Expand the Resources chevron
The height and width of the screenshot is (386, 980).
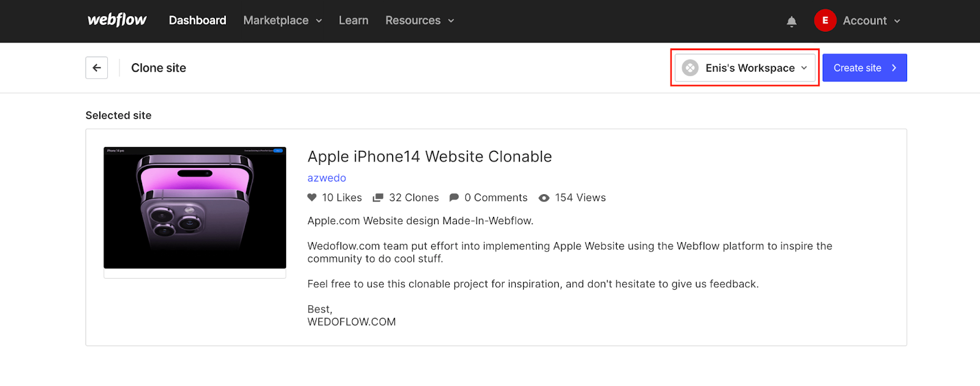coord(451,21)
